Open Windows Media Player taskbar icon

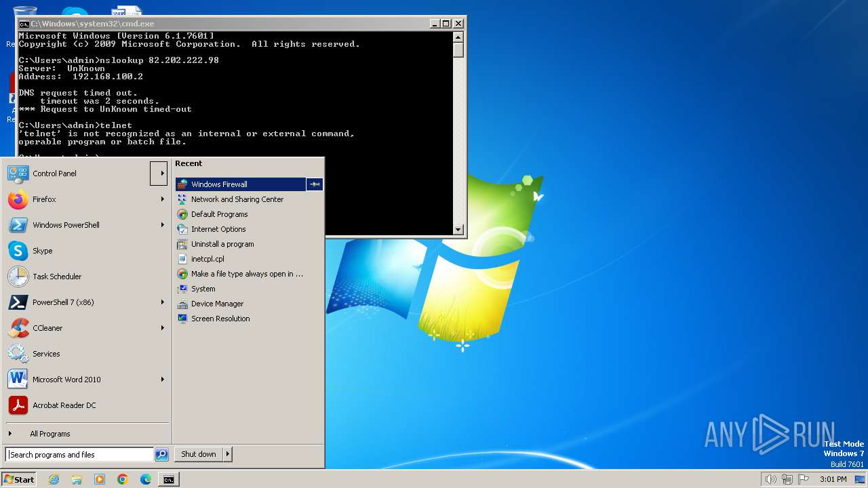tap(100, 479)
